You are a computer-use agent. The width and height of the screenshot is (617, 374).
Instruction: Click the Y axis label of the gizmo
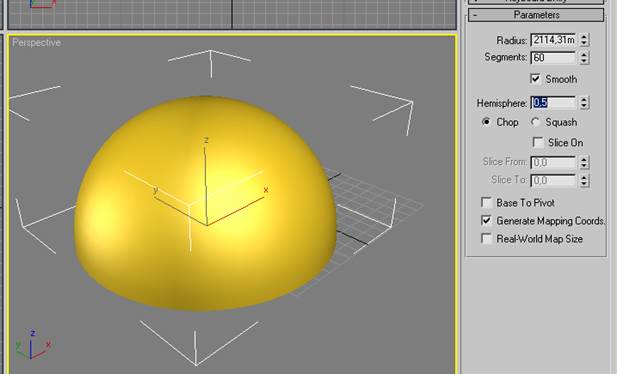[x=156, y=190]
